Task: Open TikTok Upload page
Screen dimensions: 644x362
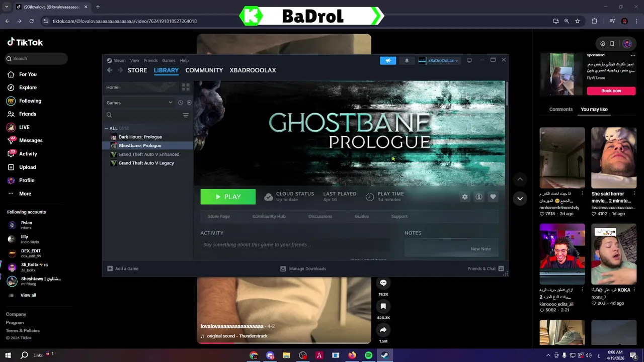Action: point(27,167)
